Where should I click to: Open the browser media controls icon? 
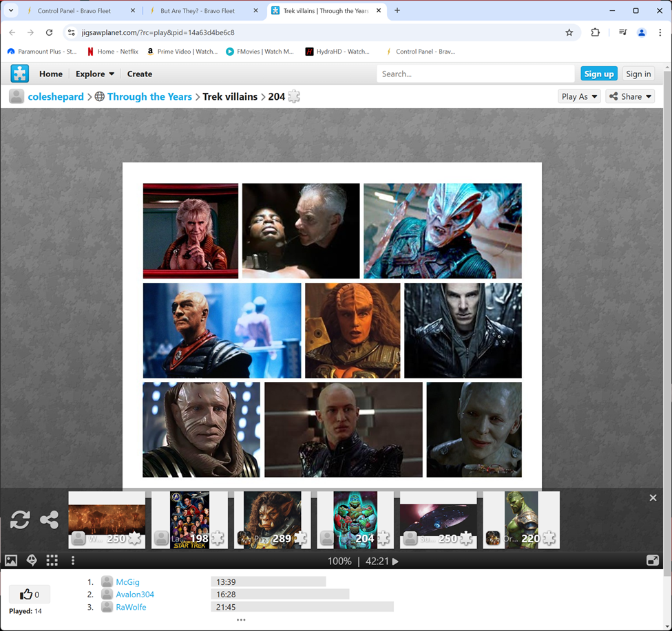click(623, 32)
